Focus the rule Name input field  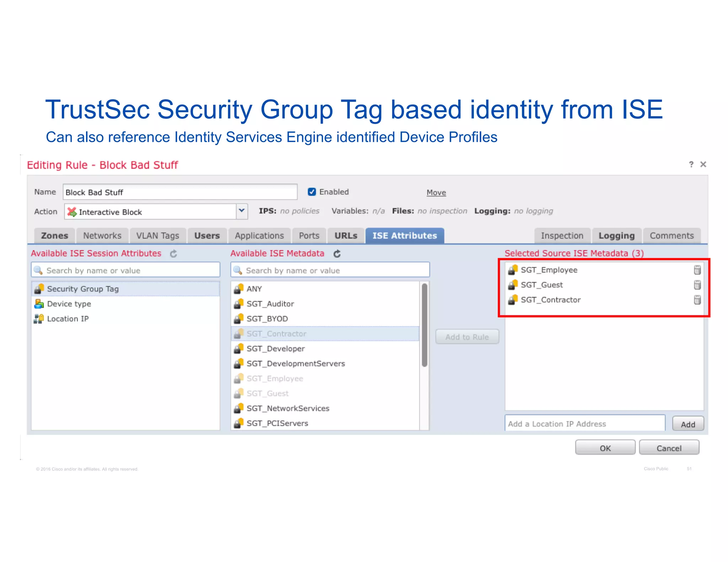(180, 192)
